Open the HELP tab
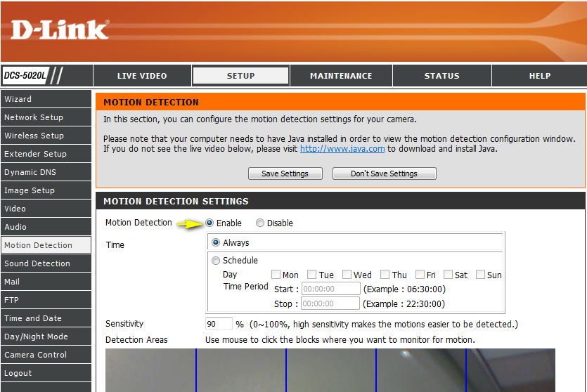Screen dimensions: 587x392 pyautogui.click(x=540, y=76)
